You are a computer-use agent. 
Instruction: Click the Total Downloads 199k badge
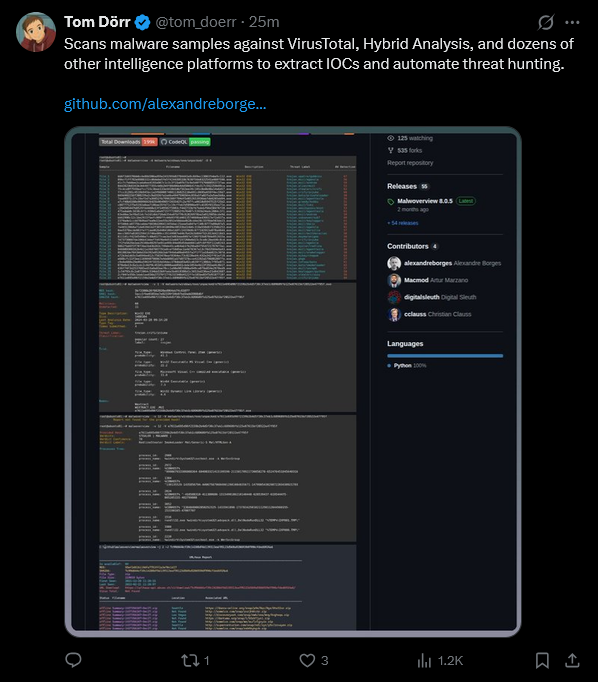[x=128, y=142]
